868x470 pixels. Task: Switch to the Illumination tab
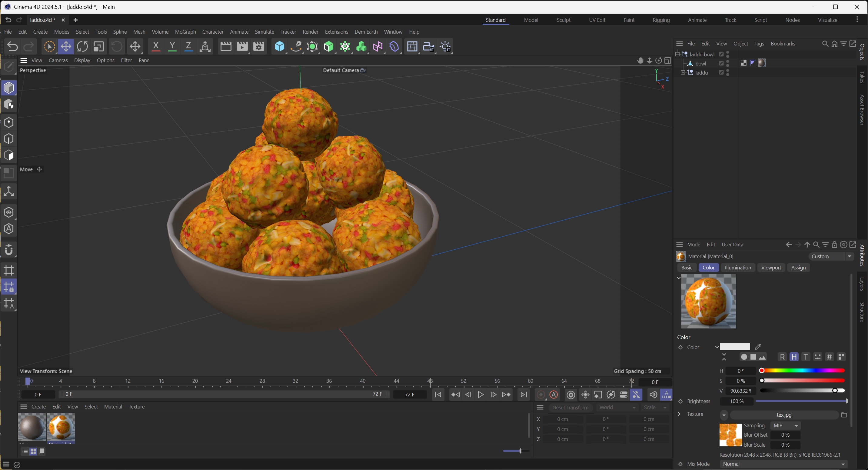coord(738,268)
